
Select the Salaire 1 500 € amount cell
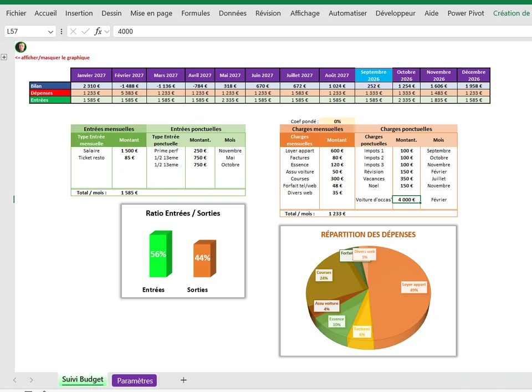(x=129, y=151)
